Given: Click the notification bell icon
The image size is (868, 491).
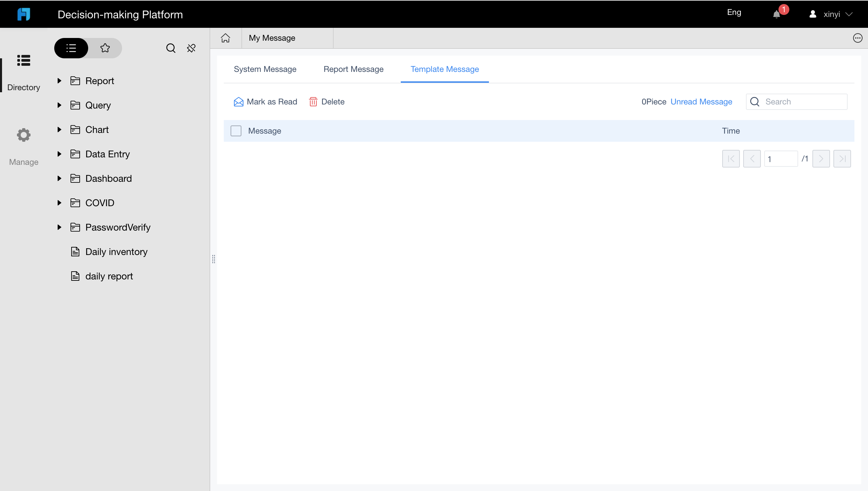Looking at the screenshot, I should click(x=776, y=14).
